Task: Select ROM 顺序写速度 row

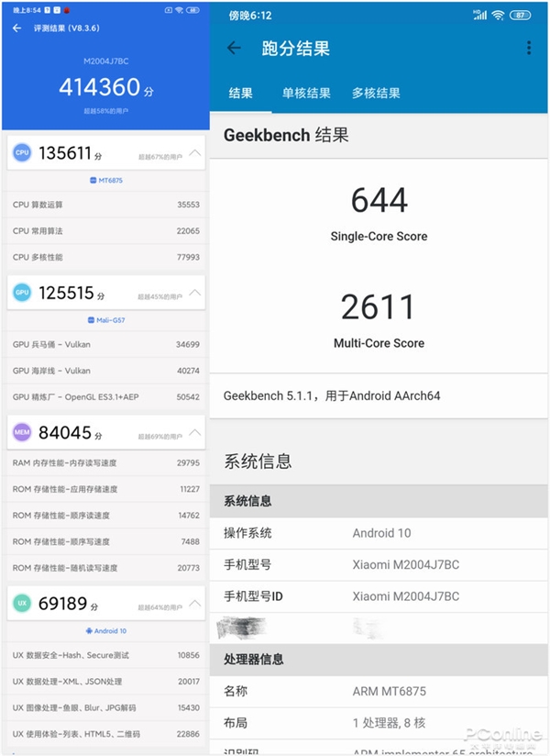Action: (106, 541)
